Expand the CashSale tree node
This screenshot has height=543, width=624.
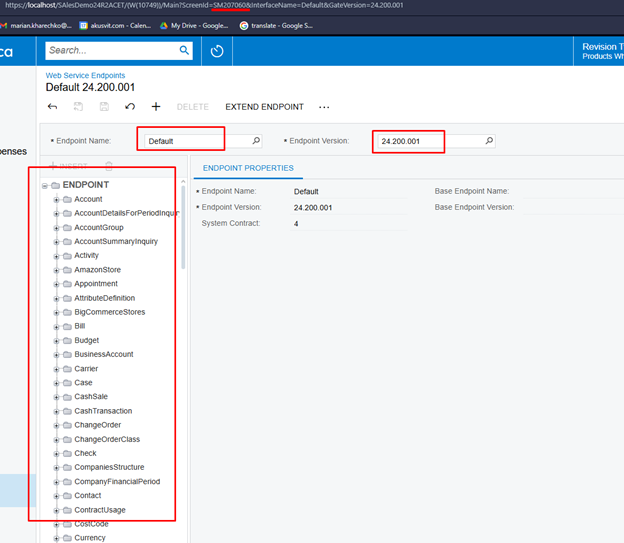pyautogui.click(x=56, y=397)
